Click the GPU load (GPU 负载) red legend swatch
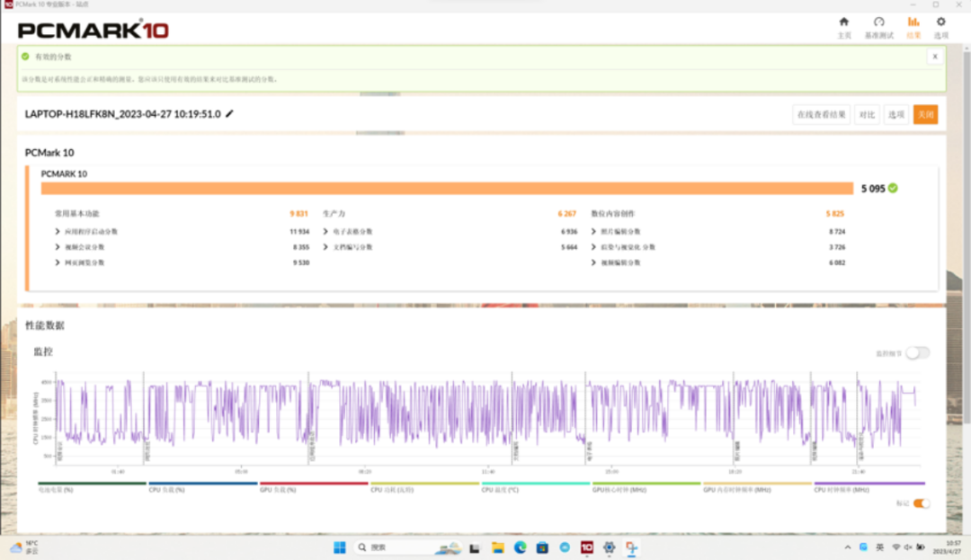The width and height of the screenshot is (971, 560). pos(314,484)
